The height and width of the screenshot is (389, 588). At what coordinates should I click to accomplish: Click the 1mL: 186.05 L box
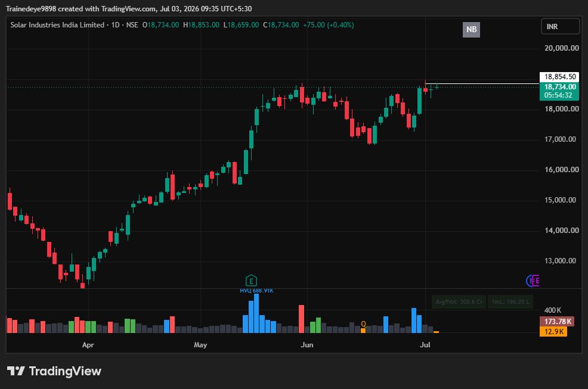tap(510, 301)
